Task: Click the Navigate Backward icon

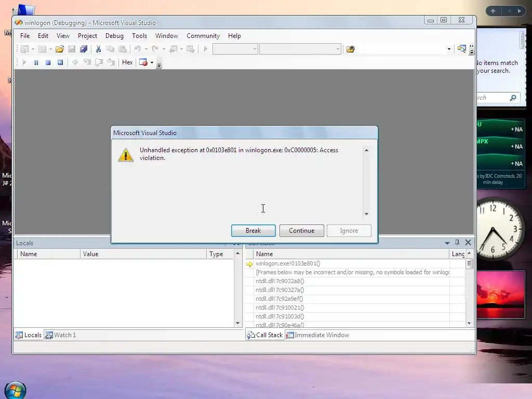Action: 174,49
